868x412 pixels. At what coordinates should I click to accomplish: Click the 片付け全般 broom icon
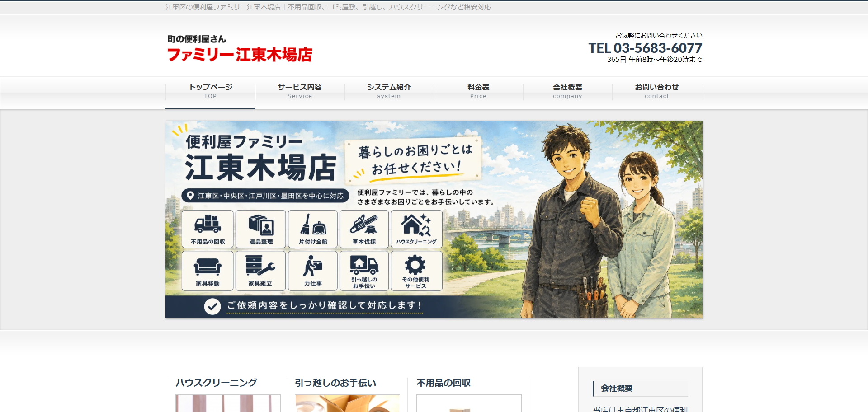pos(313,225)
